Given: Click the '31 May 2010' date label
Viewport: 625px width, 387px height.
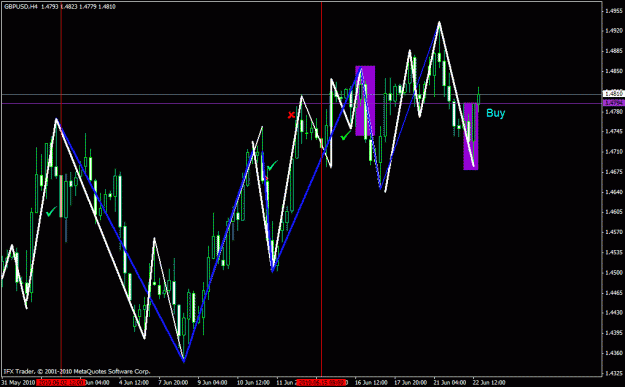Looking at the screenshot, I should 19,383.
